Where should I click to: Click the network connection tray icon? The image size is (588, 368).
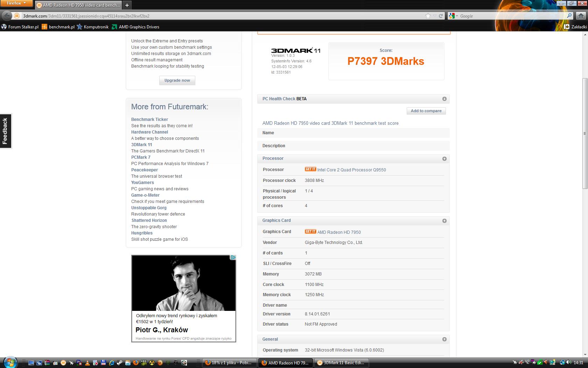562,362
